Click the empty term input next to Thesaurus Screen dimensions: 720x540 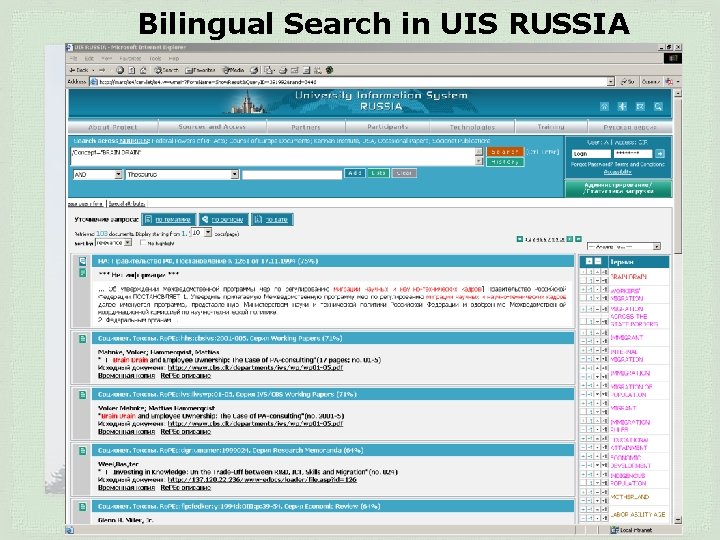tap(292, 174)
